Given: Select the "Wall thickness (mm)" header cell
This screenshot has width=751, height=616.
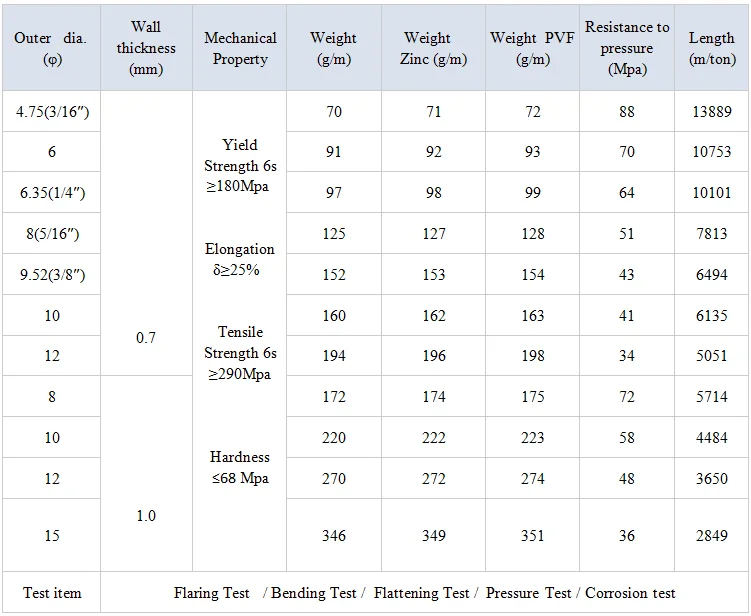Looking at the screenshot, I should click(x=146, y=48).
